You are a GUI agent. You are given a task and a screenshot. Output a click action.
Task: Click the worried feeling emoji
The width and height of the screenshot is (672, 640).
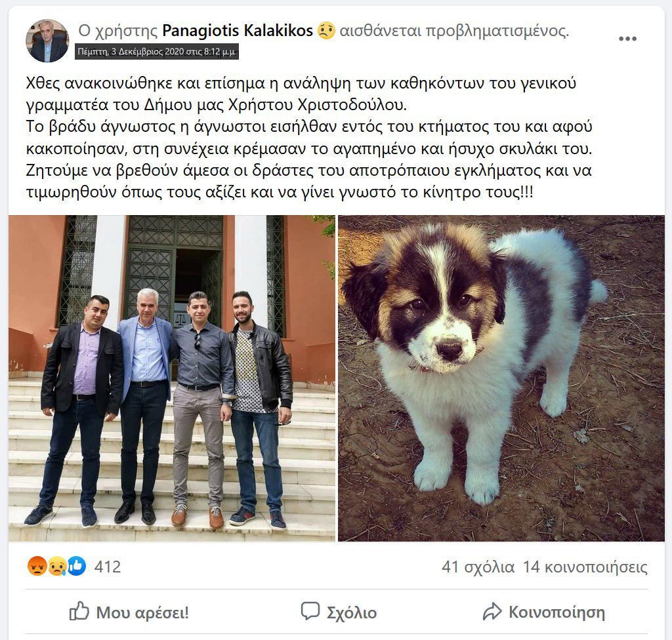click(x=326, y=31)
